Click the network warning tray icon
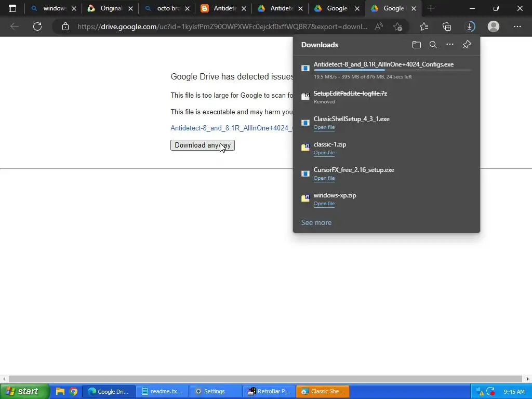532x399 pixels. [480, 392]
